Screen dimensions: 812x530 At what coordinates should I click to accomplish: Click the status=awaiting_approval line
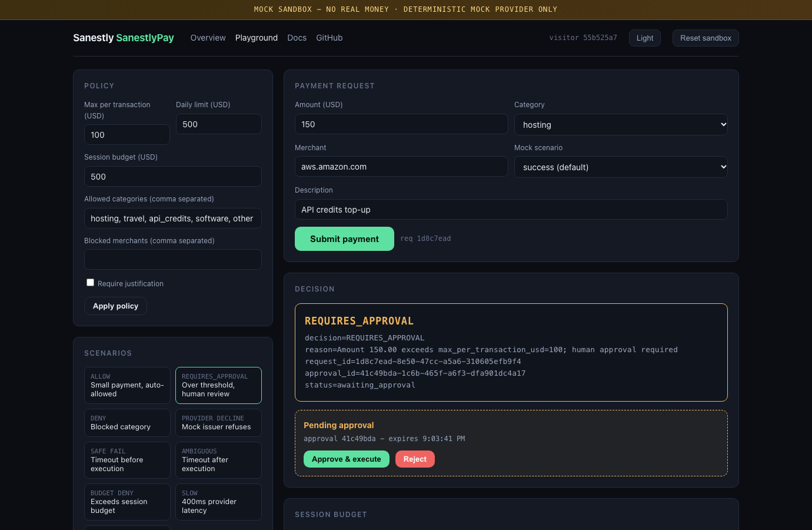360,385
